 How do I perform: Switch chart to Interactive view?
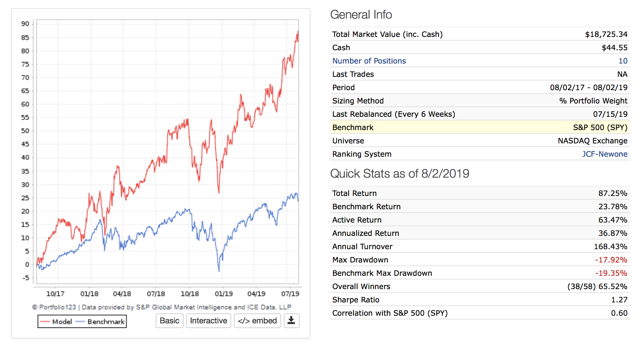[x=209, y=321]
